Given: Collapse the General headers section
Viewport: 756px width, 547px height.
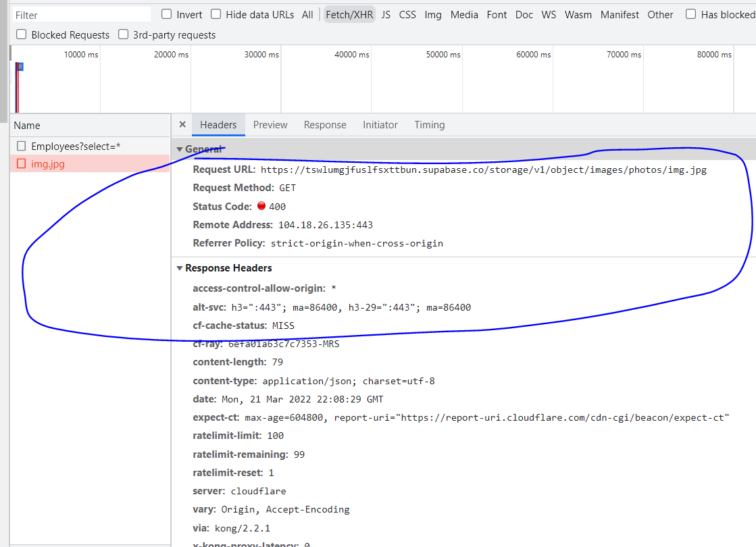Looking at the screenshot, I should click(180, 149).
